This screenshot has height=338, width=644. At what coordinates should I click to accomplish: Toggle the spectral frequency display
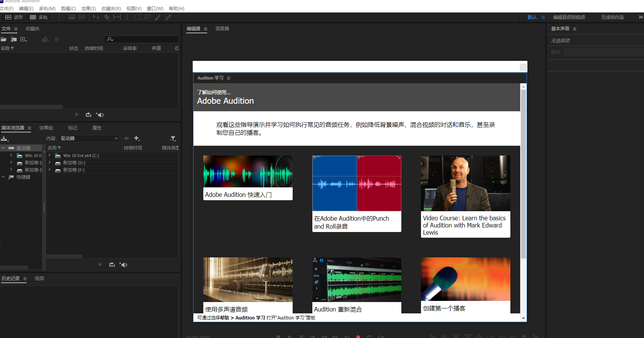point(72,17)
